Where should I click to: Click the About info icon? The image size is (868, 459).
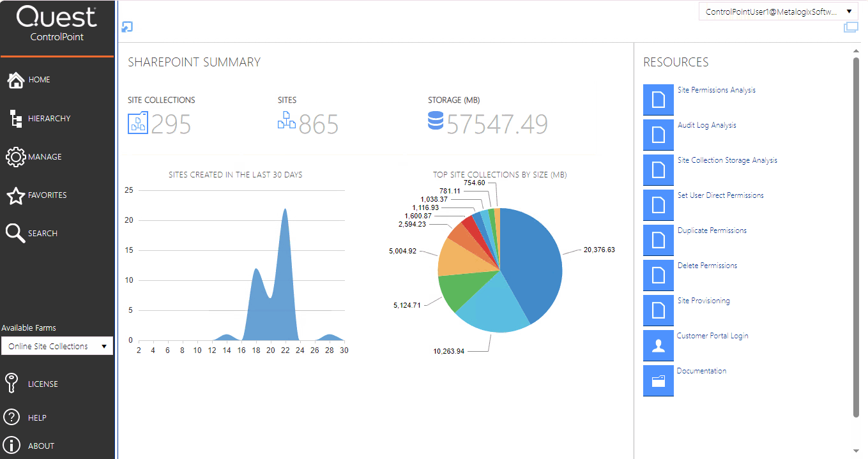pyautogui.click(x=13, y=445)
